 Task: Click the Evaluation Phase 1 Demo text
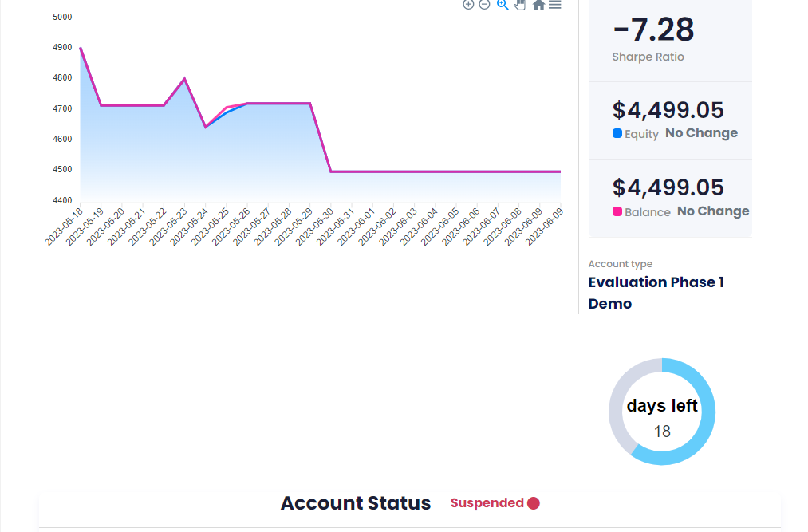(x=656, y=293)
